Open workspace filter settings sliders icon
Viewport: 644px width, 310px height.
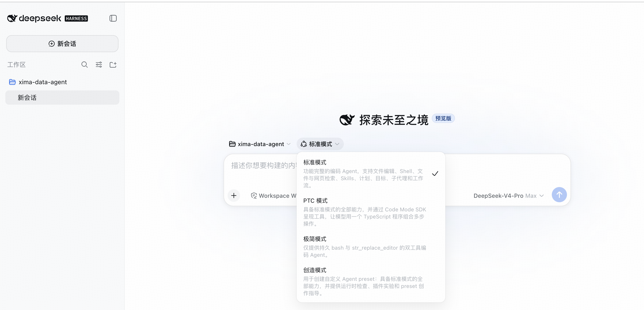tap(99, 65)
